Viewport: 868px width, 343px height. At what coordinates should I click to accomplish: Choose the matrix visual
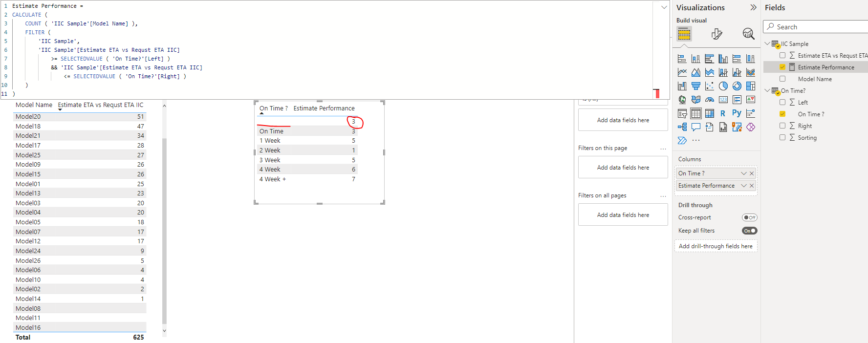coord(710,113)
